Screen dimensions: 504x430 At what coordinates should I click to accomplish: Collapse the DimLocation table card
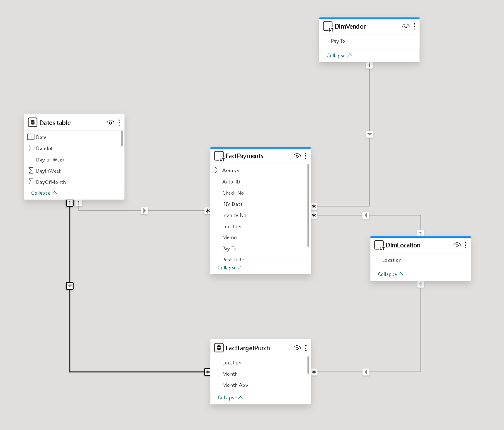391,274
